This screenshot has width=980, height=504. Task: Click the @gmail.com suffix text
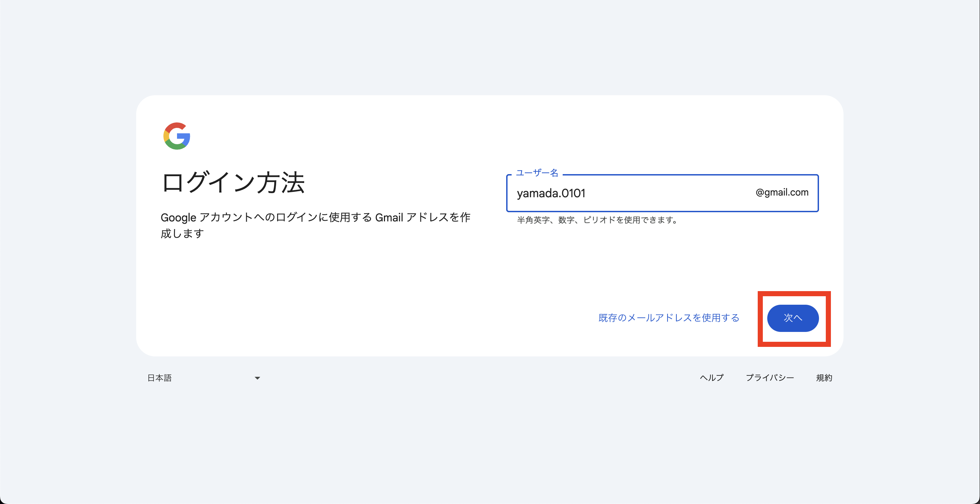(x=782, y=192)
